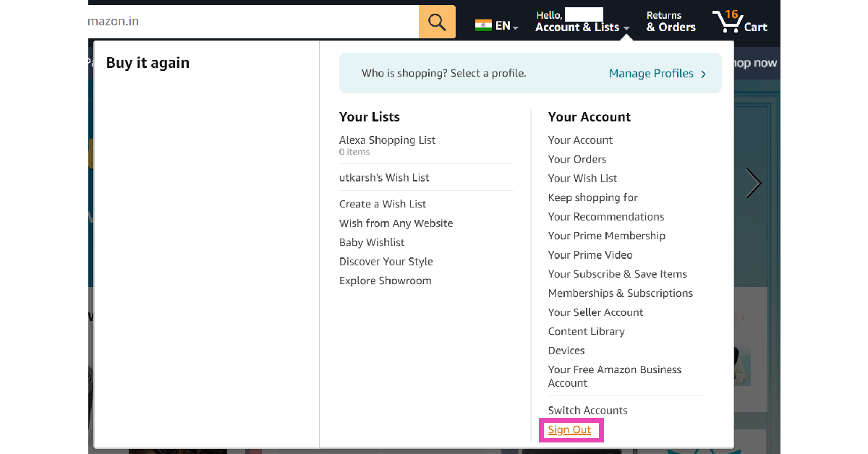868x454 pixels.
Task: Open the Your Account link
Action: coord(580,140)
